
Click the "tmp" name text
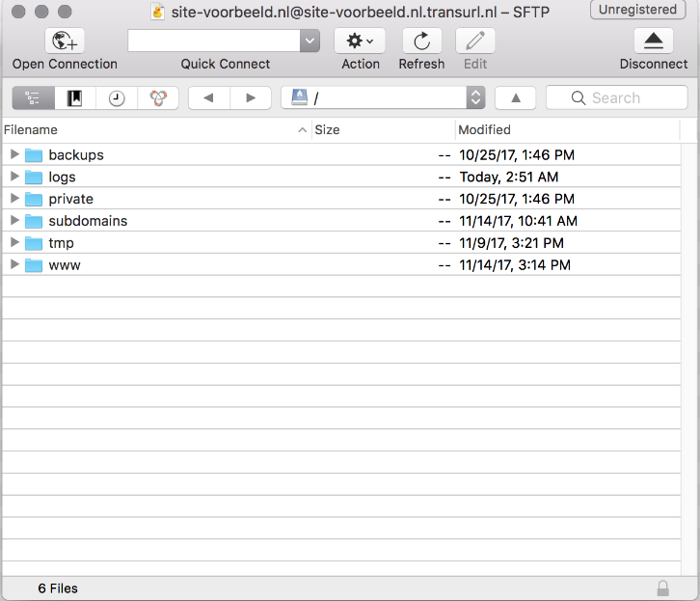(x=61, y=243)
